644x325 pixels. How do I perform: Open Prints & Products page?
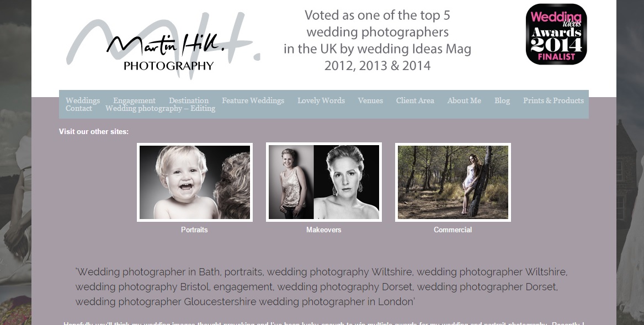point(553,100)
